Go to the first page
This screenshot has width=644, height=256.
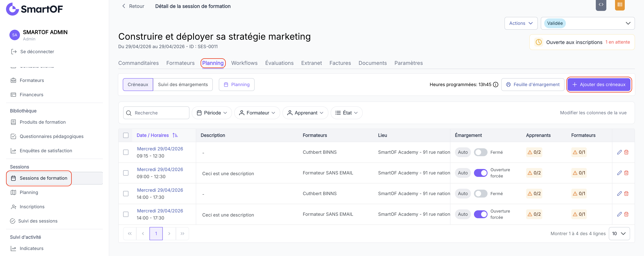coord(130,234)
